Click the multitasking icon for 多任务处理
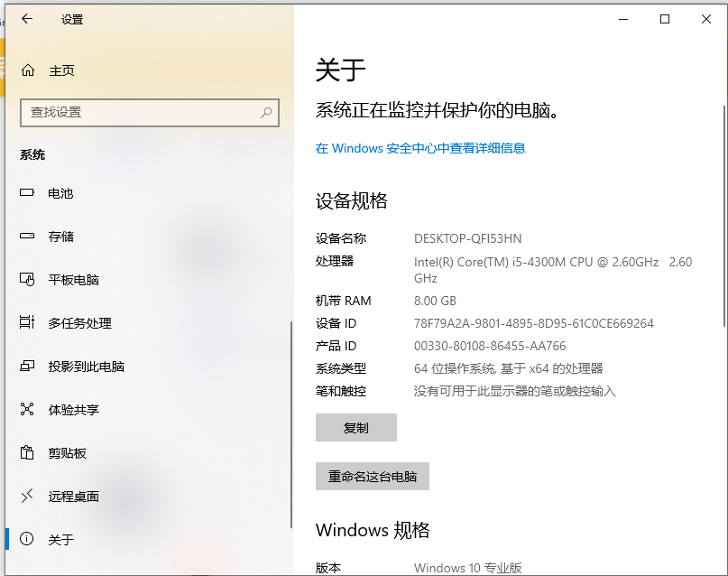Viewport: 728px width, 576px height. 27,322
